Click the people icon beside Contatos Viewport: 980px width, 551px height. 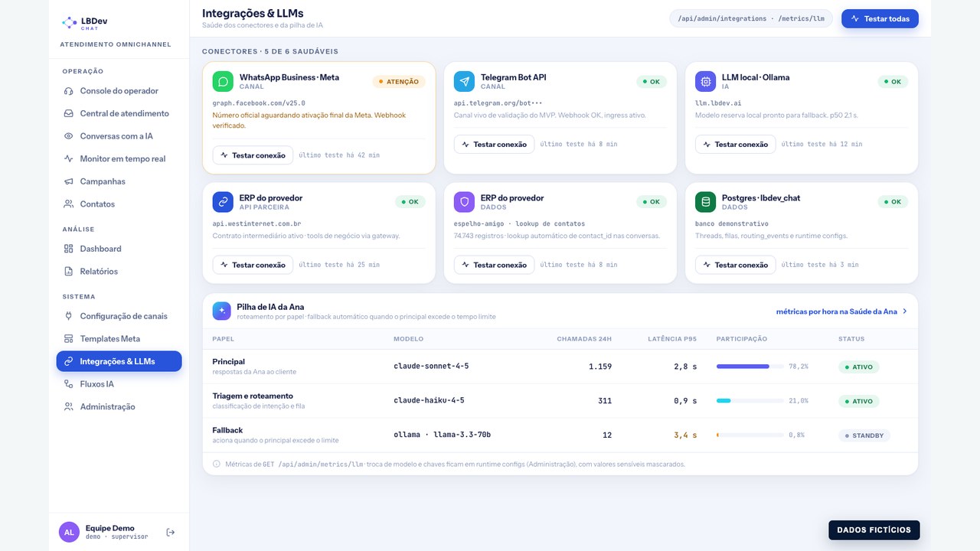(69, 204)
